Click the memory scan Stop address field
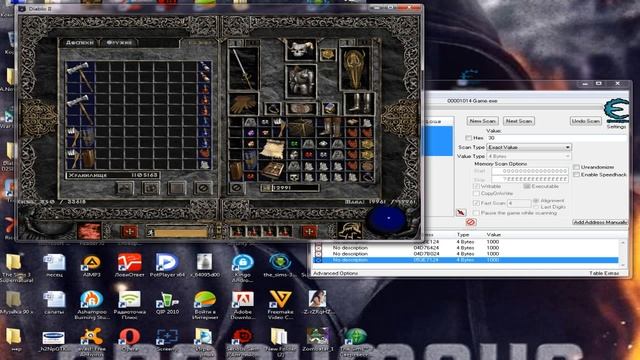The height and width of the screenshot is (360, 640). click(x=530, y=179)
